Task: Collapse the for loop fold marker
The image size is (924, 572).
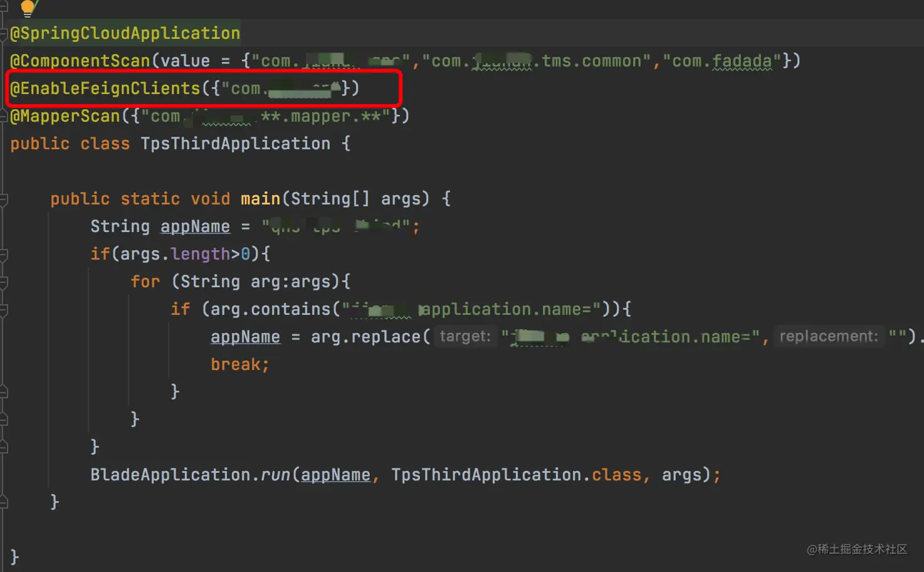Action: 4,282
